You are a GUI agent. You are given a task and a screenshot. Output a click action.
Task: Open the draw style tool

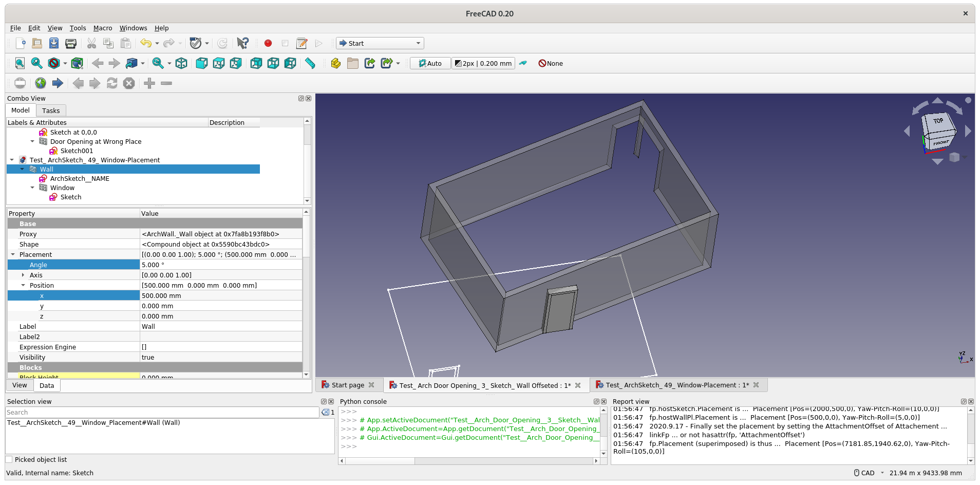(x=53, y=63)
